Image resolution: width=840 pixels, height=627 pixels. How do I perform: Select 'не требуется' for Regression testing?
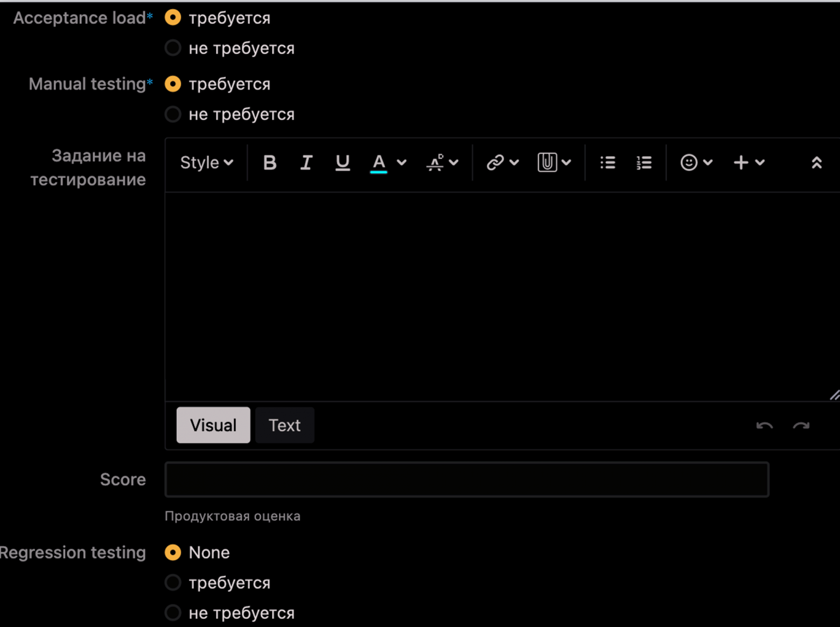click(x=173, y=613)
